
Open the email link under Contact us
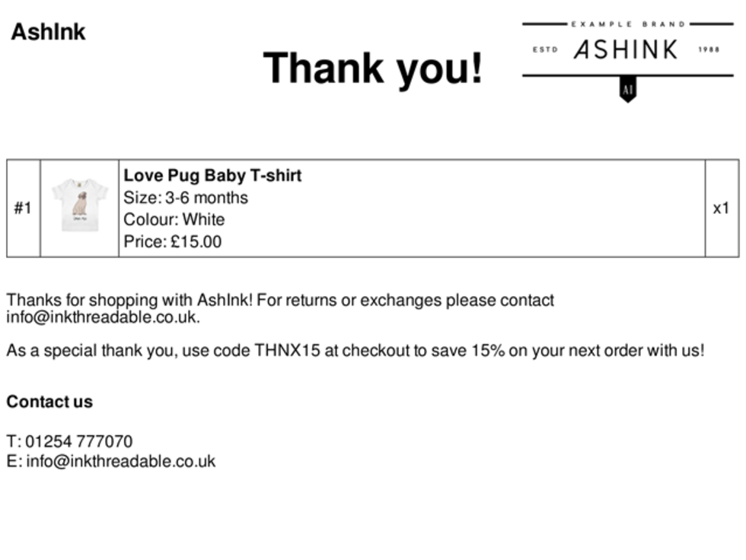coord(120,461)
